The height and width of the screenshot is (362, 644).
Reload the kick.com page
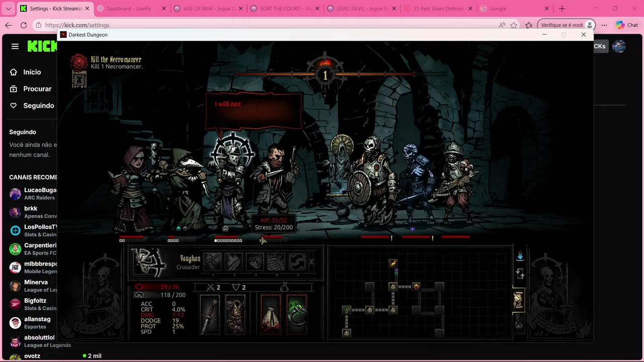tap(24, 25)
